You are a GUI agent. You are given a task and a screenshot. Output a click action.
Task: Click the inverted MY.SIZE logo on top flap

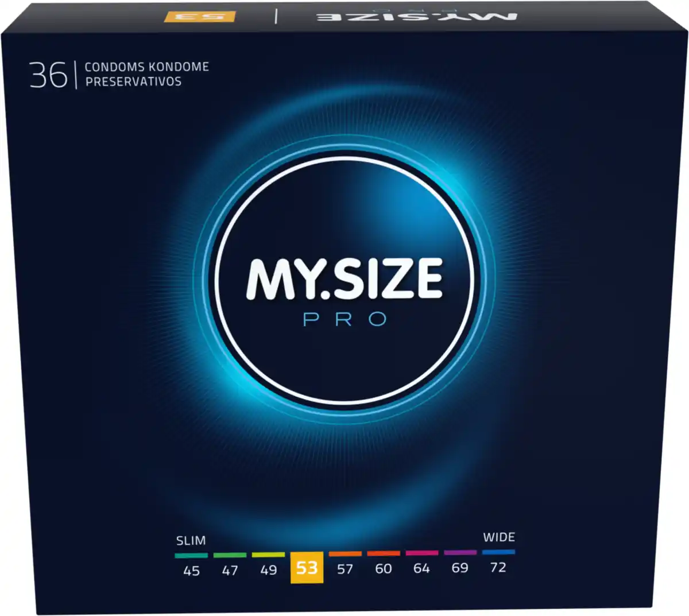pos(416,16)
